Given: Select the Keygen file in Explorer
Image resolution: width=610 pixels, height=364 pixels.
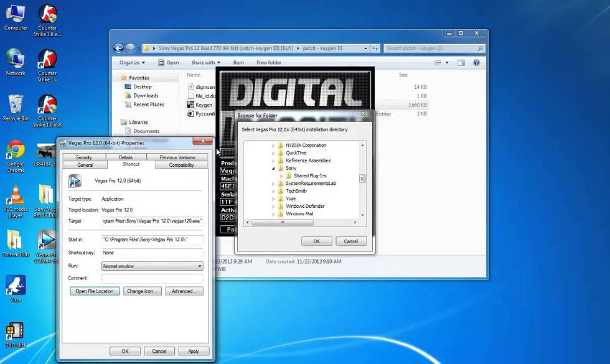Looking at the screenshot, I should pyautogui.click(x=200, y=105).
